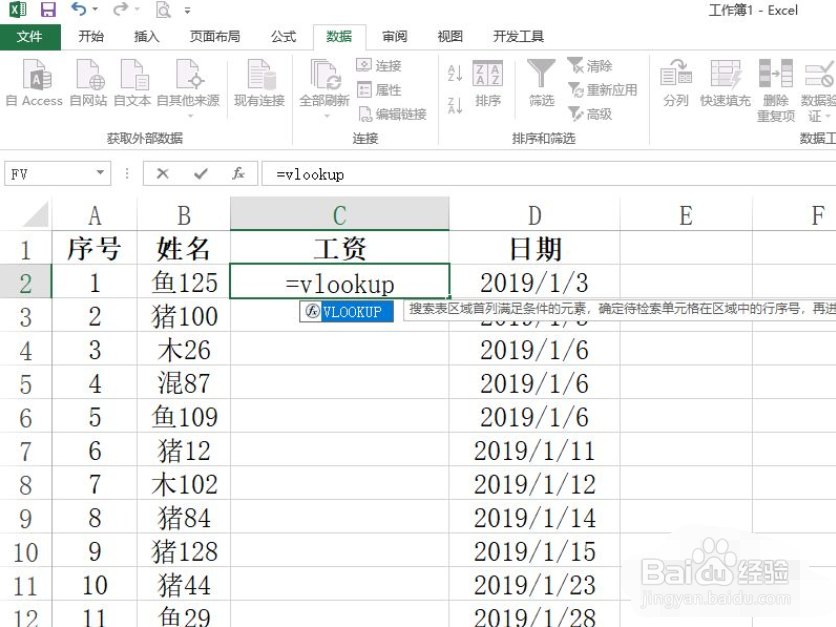Click the Save icon in quick access toolbar
The height and width of the screenshot is (627, 836).
49,10
